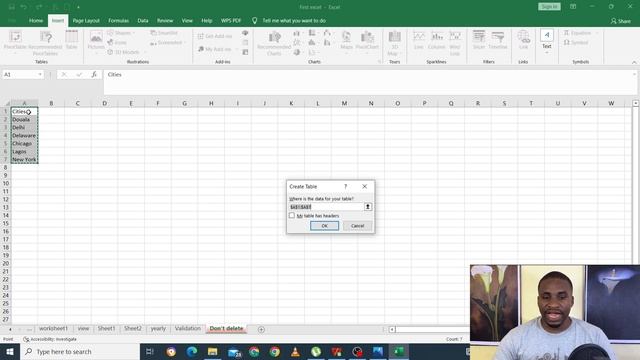Viewport: 640px width, 360px height.
Task: Insert a Win/Loss sparkline
Action: [455, 43]
